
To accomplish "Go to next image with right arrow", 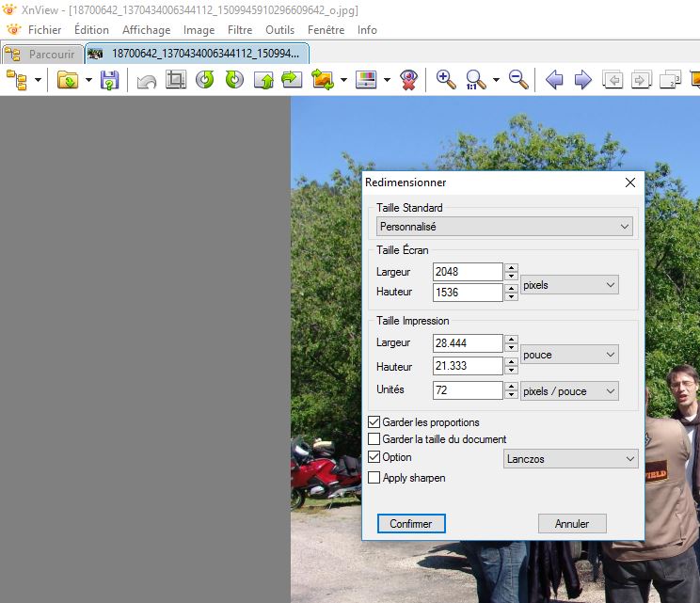I will click(582, 80).
